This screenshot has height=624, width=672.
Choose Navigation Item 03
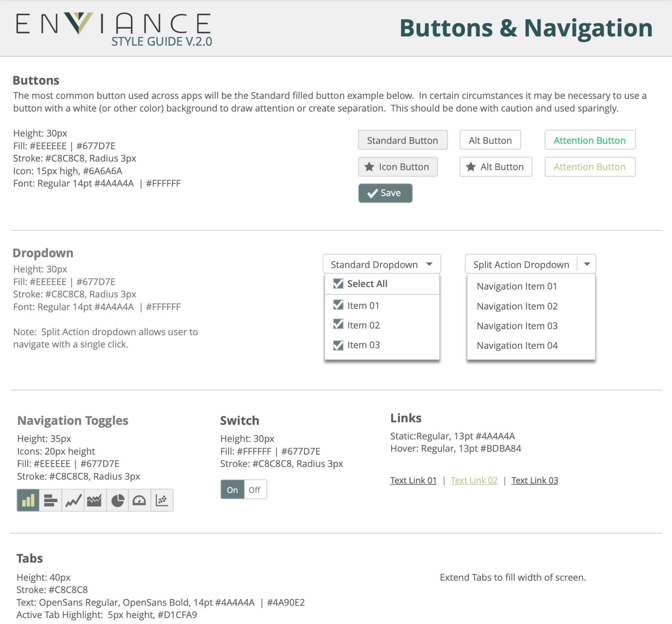(517, 326)
